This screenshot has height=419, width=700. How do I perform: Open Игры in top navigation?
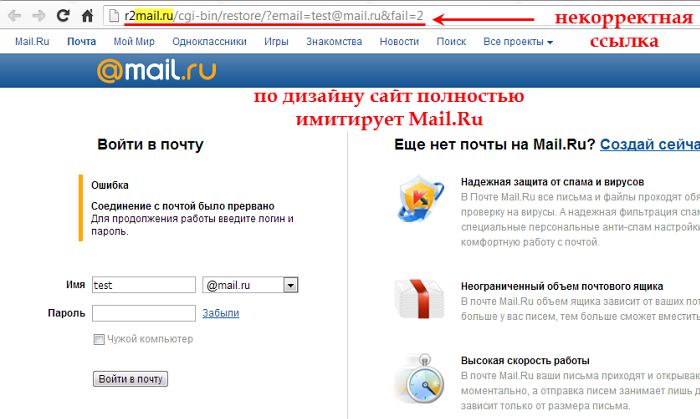[x=276, y=42]
